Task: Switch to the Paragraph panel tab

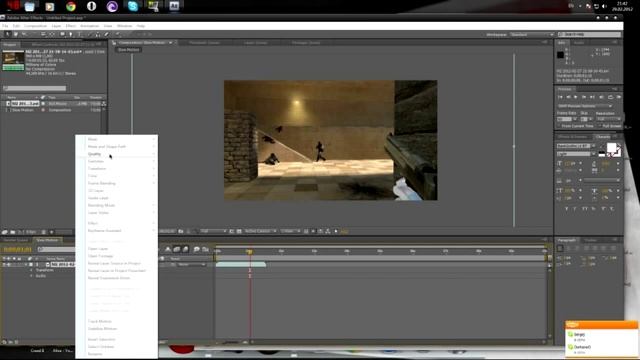Action: (x=567, y=240)
